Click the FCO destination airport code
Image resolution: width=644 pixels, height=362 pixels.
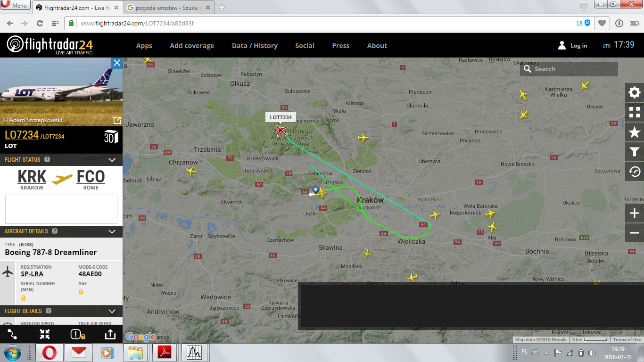[x=91, y=177]
